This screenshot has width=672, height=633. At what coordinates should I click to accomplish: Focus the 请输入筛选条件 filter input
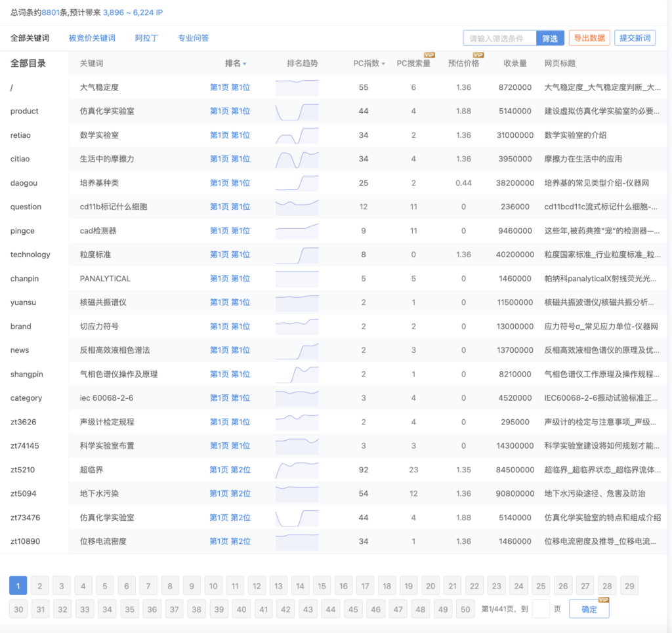pyautogui.click(x=499, y=38)
